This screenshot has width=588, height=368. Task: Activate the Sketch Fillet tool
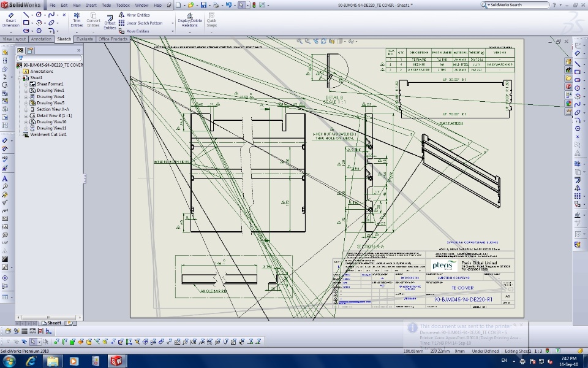coord(51,31)
